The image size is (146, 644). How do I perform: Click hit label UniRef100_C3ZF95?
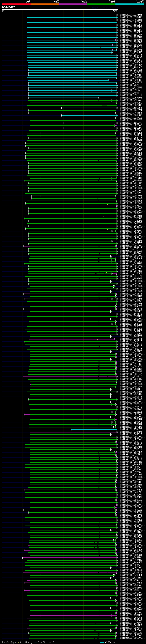pyautogui.click(x=131, y=432)
